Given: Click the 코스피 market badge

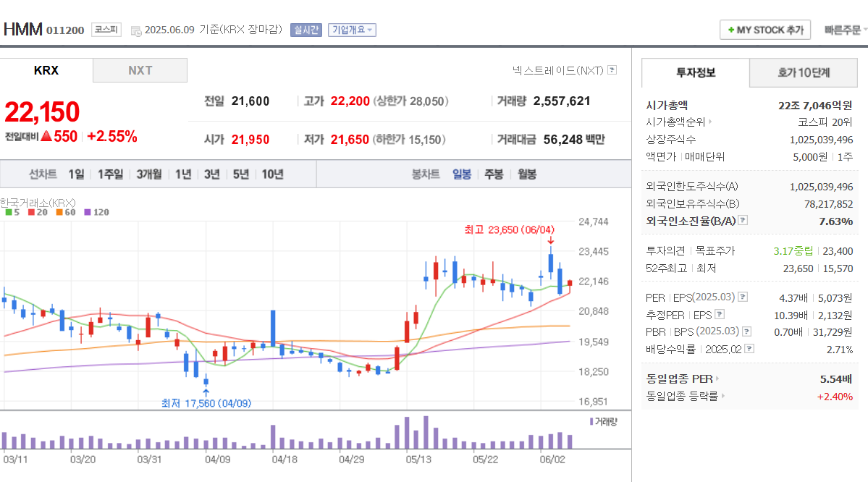Looking at the screenshot, I should [x=106, y=30].
